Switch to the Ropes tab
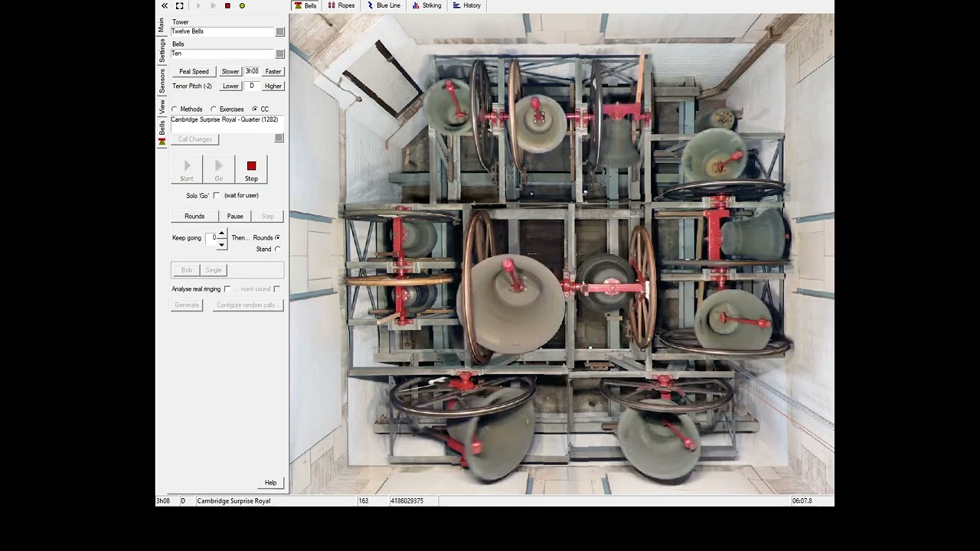The image size is (980, 551). pos(341,5)
